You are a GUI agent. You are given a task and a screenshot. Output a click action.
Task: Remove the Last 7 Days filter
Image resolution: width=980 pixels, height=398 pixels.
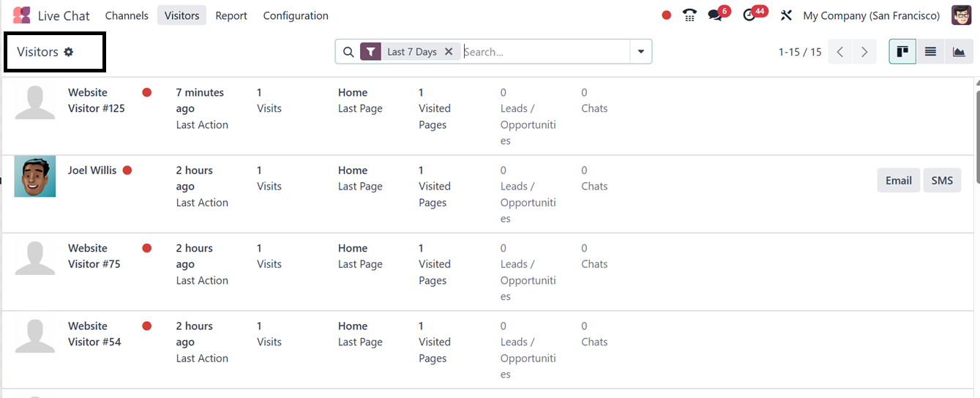[449, 52]
